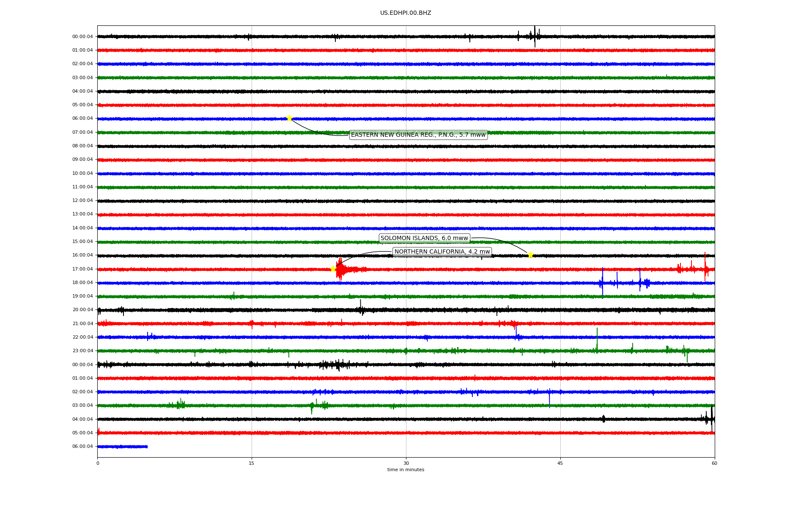Click the 00:00:04 label at the top trace

[x=82, y=37]
